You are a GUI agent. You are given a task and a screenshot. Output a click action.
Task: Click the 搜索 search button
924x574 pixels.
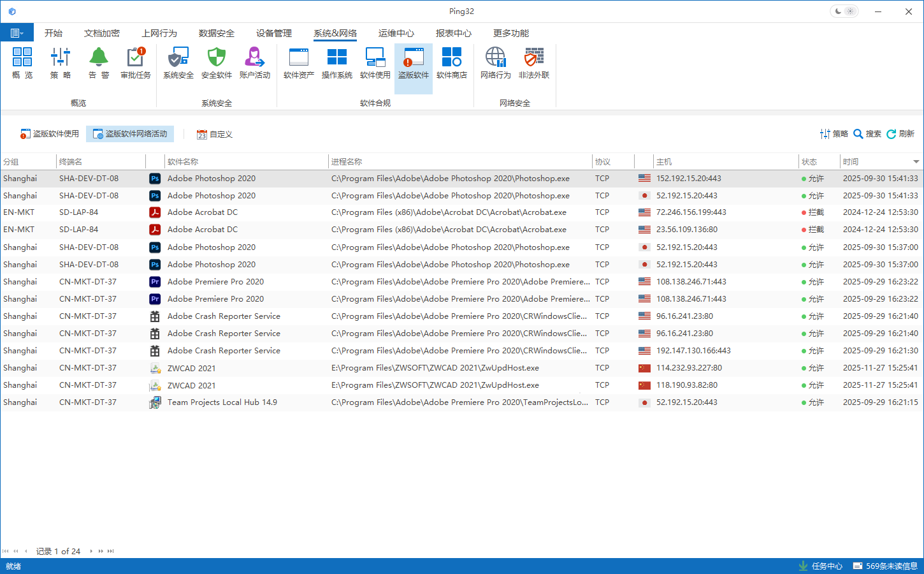click(867, 134)
